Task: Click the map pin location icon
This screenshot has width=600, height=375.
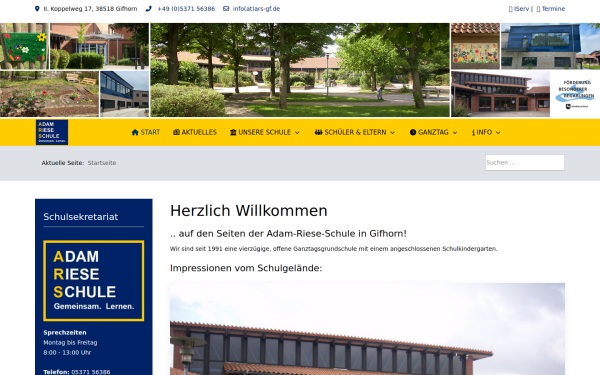Action: coord(37,9)
